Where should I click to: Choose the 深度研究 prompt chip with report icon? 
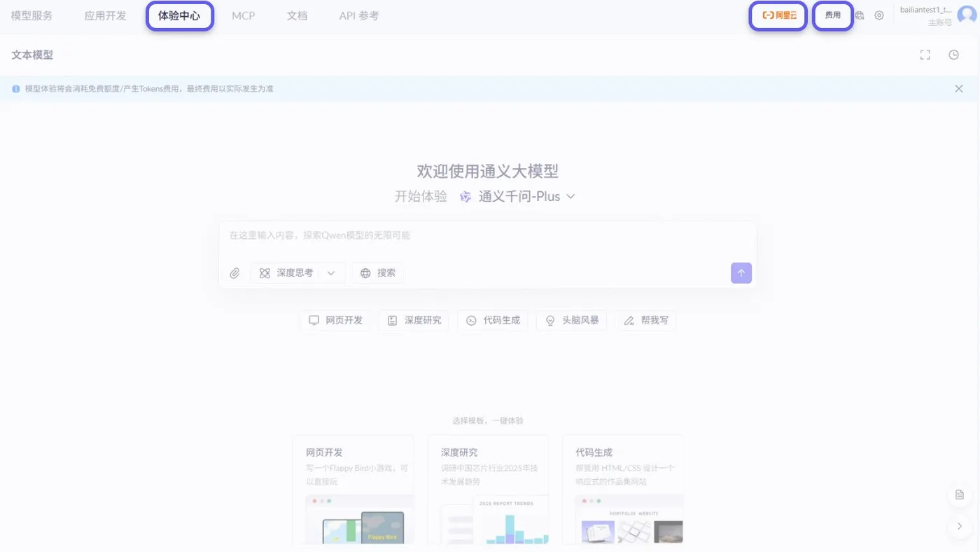coord(414,321)
